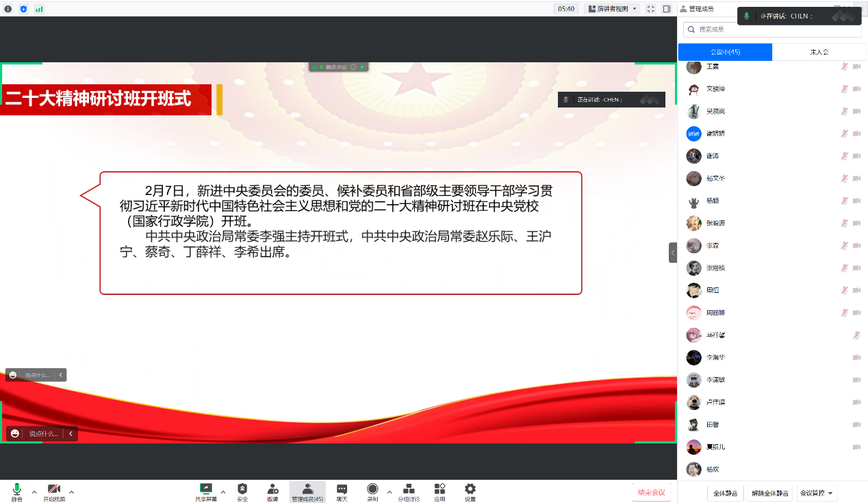Viewport: 868px width, 503px height.
Task: Enter fullscreen using top bar icon
Action: 650,9
